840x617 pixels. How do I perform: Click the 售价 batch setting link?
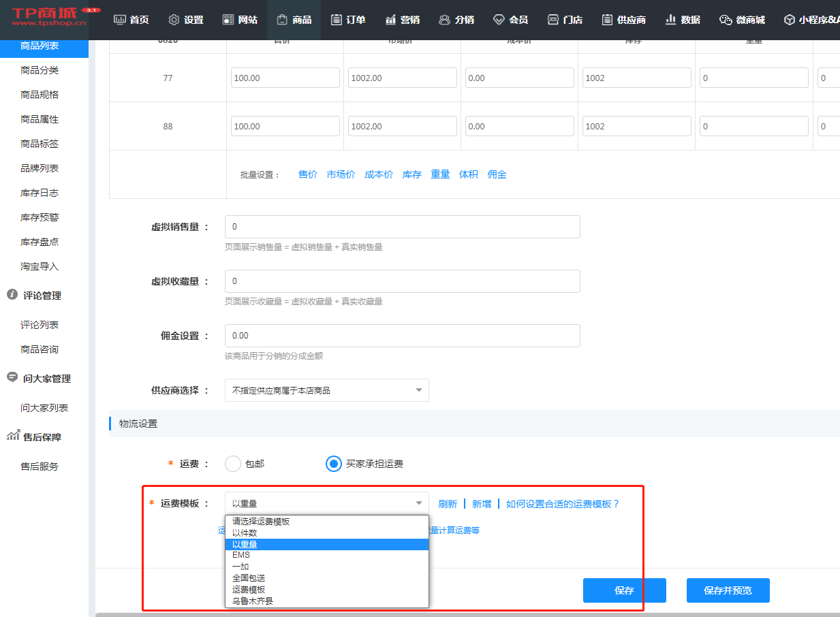point(308,174)
